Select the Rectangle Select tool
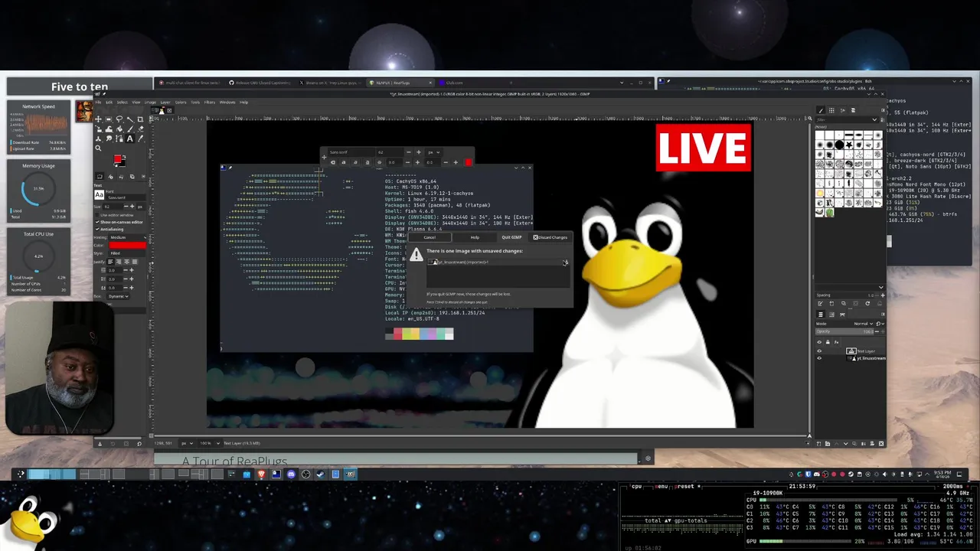Viewport: 980px width, 551px height. 109,119
